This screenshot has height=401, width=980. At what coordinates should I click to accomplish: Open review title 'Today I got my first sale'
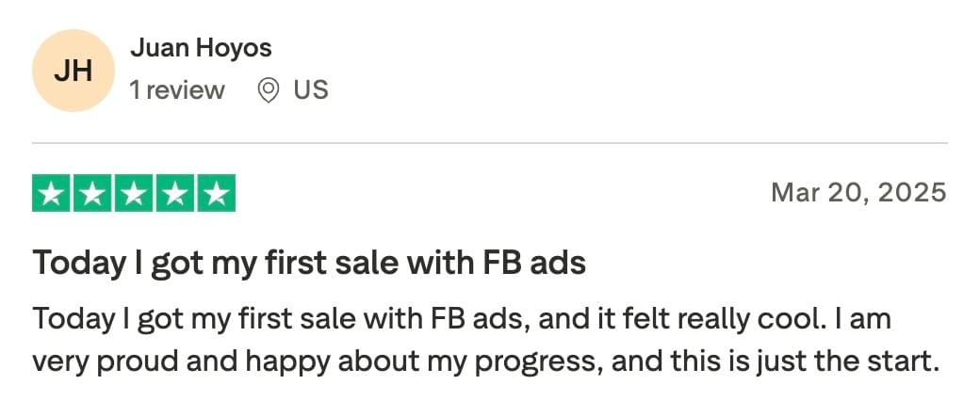click(309, 263)
